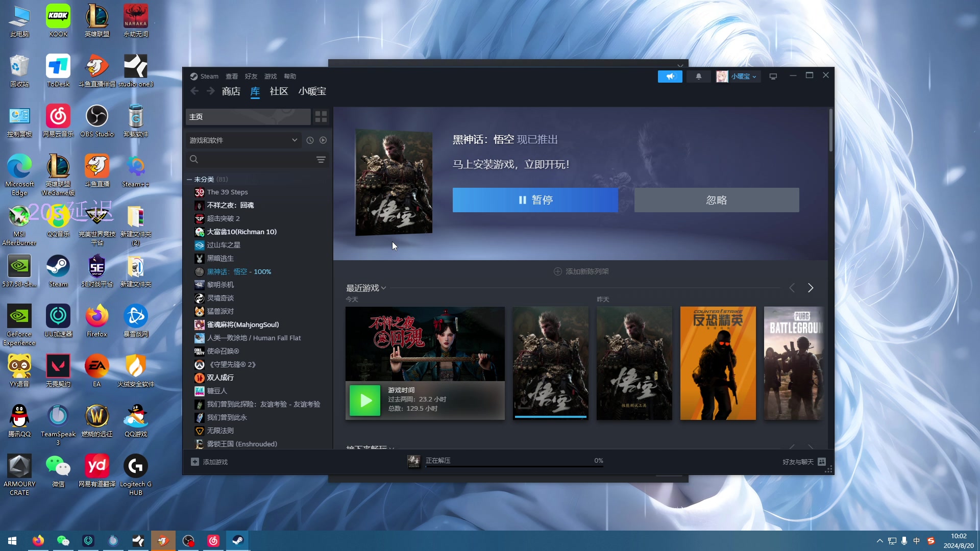Collapse 未分类 category
Viewport: 980px width, 551px height.
pos(189,180)
